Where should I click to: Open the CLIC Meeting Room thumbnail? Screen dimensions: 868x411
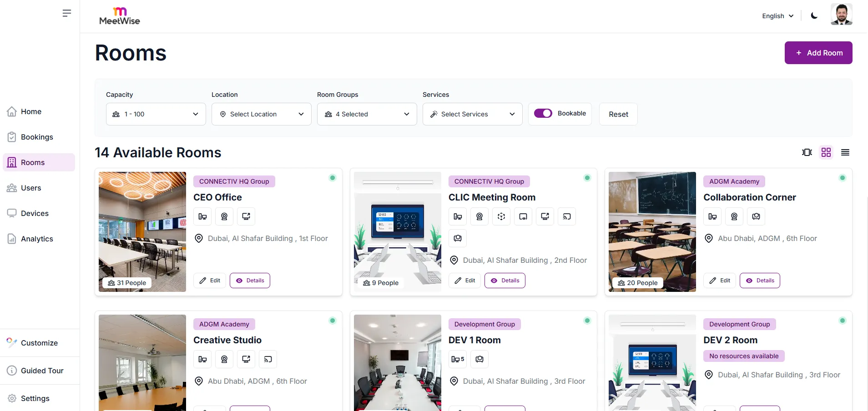(x=398, y=232)
